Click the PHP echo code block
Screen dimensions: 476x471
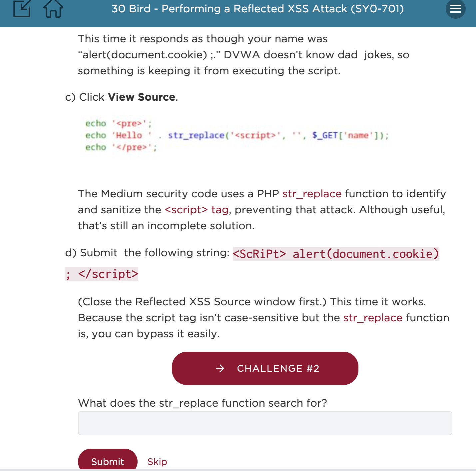(233, 135)
